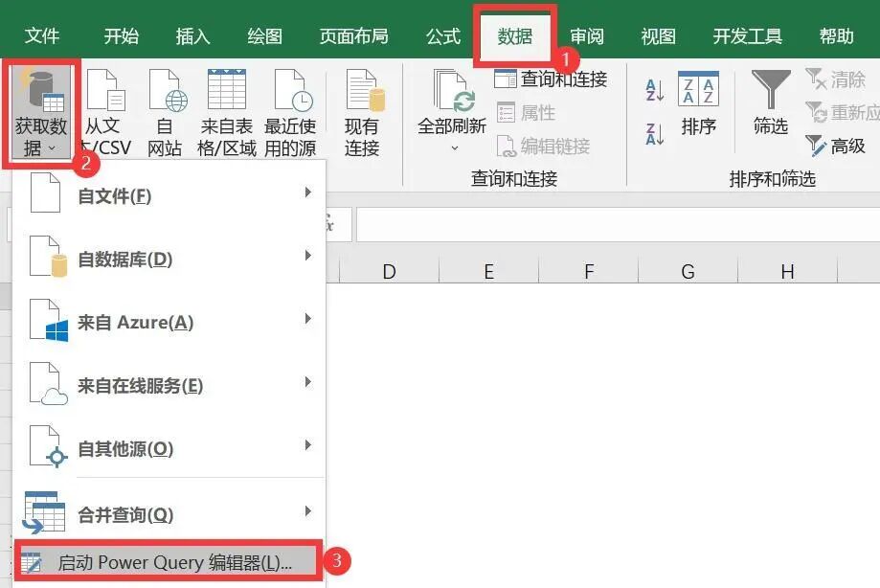This screenshot has width=880, height=588.
Task: Click the gear file icon by 自其他源
Action: pos(48,446)
